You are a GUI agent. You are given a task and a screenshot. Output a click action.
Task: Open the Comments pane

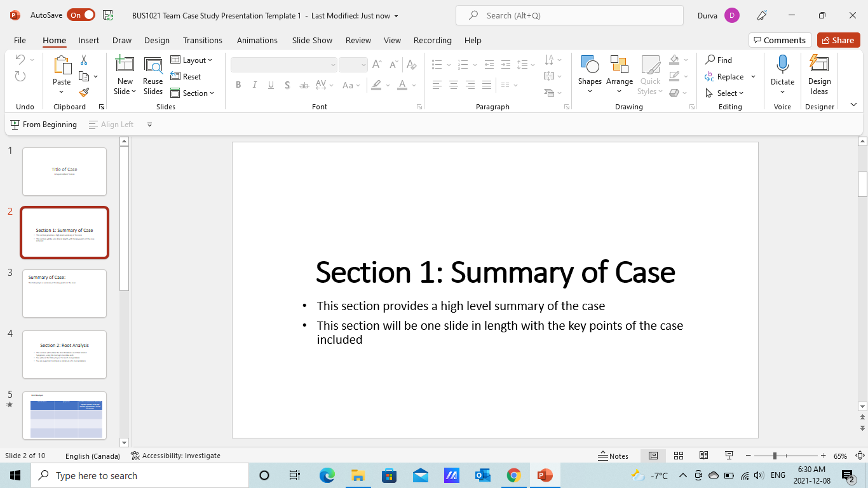[x=780, y=40]
